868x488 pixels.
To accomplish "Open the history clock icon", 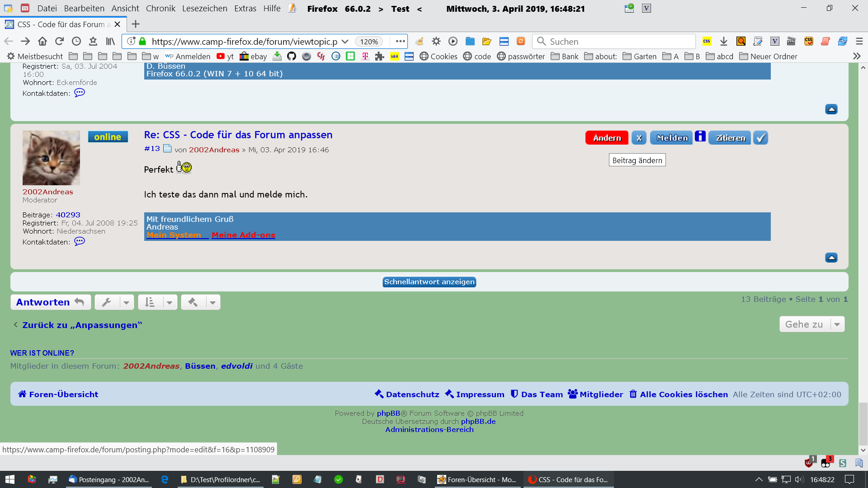I will pos(76,42).
